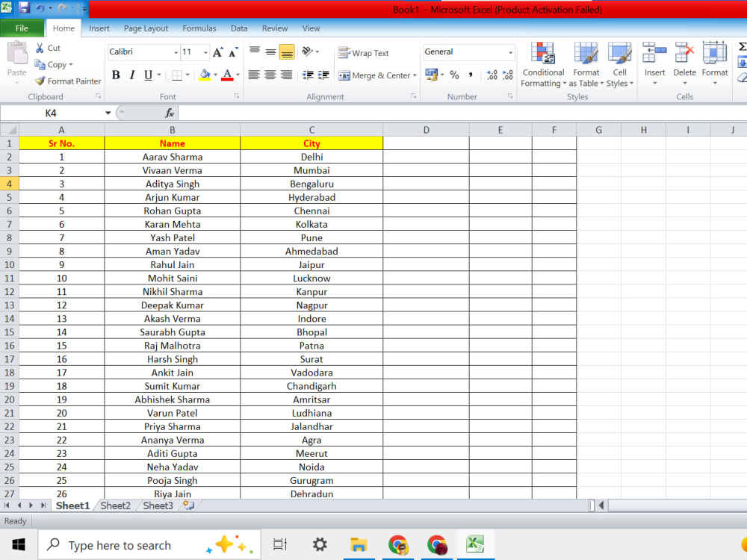Click the Borders icon
Viewport: 747px width, 560px height.
point(177,75)
